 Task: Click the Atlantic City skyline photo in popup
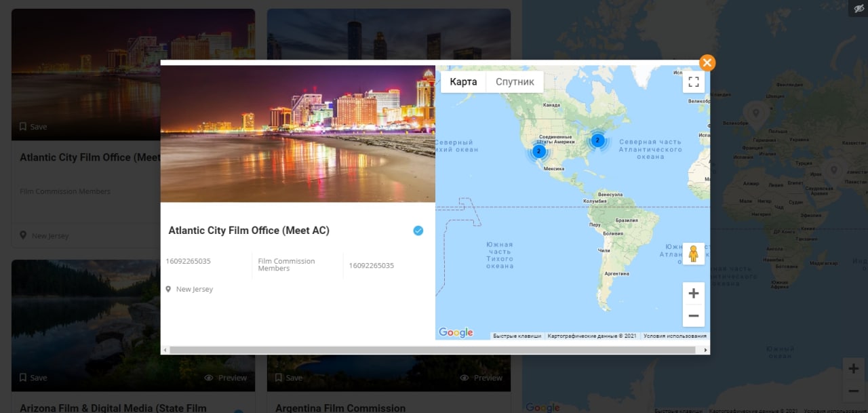[298, 134]
